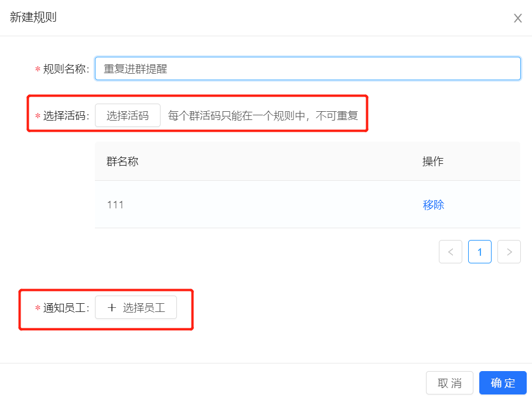
Task: Open the 选择员工 employee selector
Action: point(136,307)
